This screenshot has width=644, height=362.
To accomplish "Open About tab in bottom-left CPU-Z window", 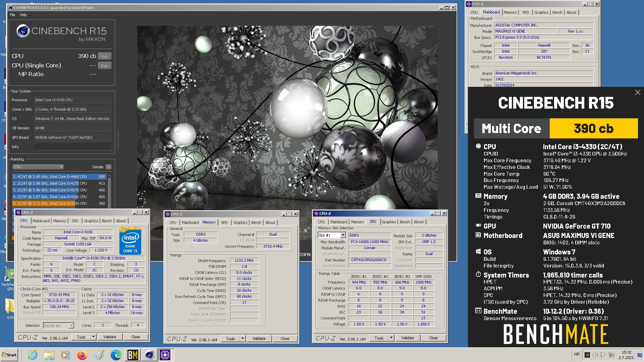I will (x=121, y=221).
